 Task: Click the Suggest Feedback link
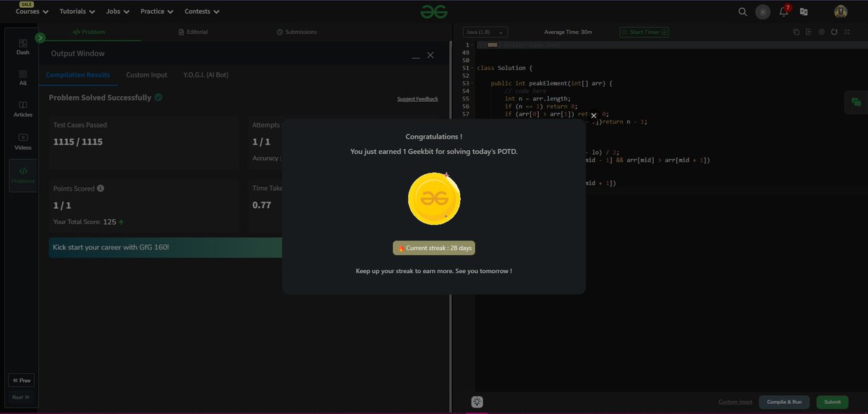pyautogui.click(x=417, y=99)
